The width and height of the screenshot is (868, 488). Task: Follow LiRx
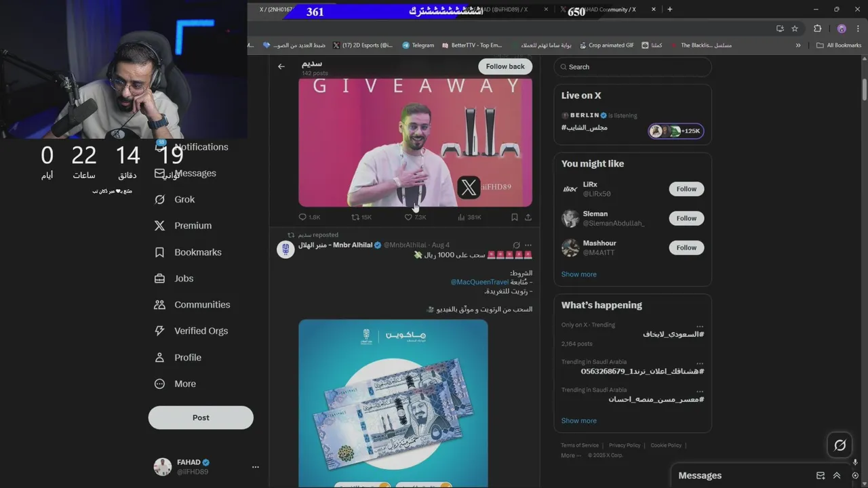click(686, 189)
